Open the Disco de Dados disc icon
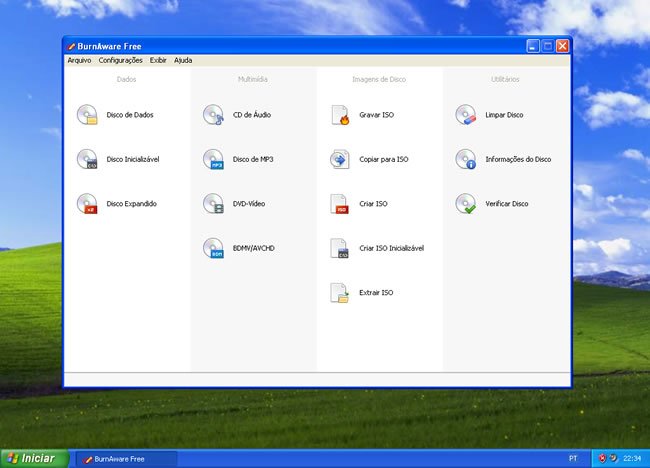The width and height of the screenshot is (650, 468). click(87, 115)
